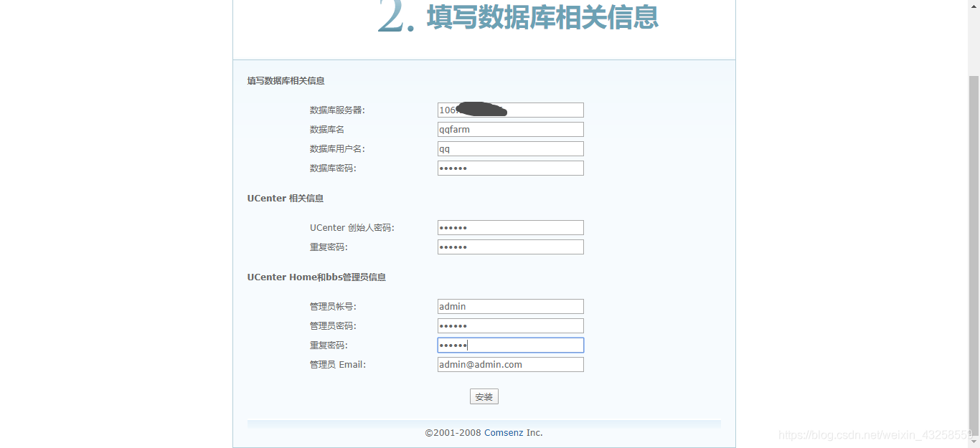Click the 安装 install button

(x=484, y=397)
